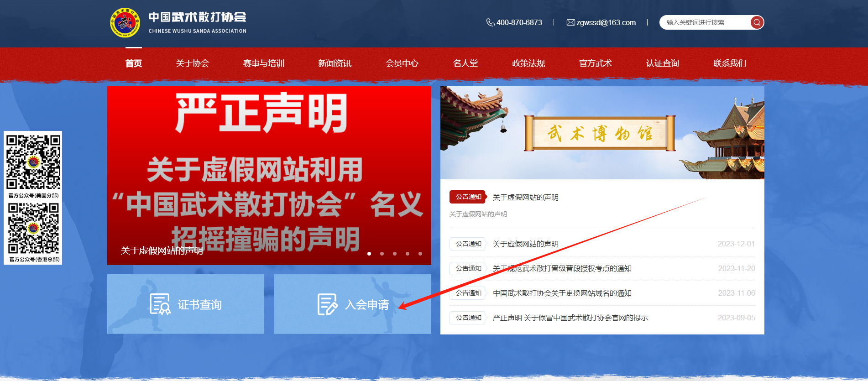The height and width of the screenshot is (381, 868).
Task: Select the third carousel dot
Action: tap(395, 254)
